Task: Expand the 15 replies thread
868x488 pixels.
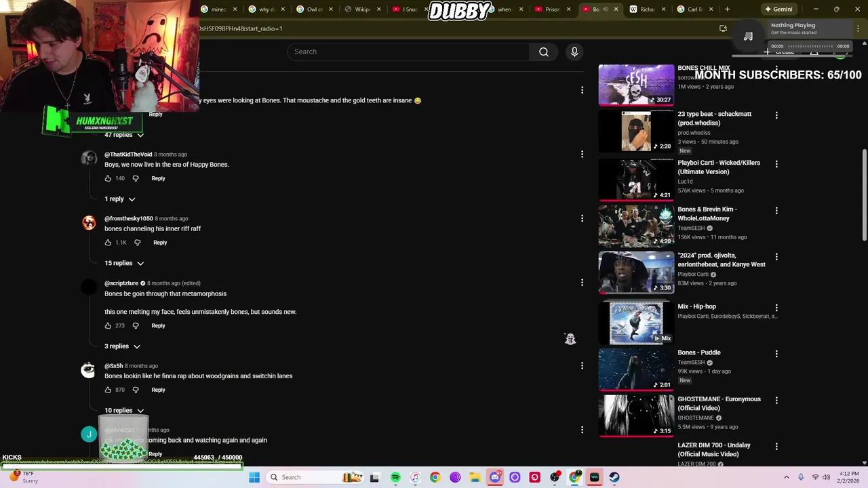Action: click(x=124, y=263)
